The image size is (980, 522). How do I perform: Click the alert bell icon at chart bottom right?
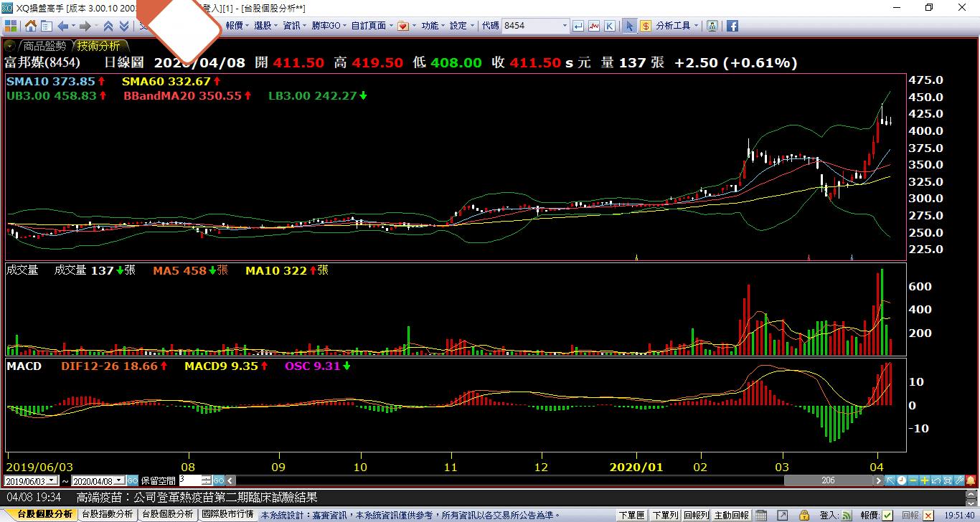coord(970,480)
